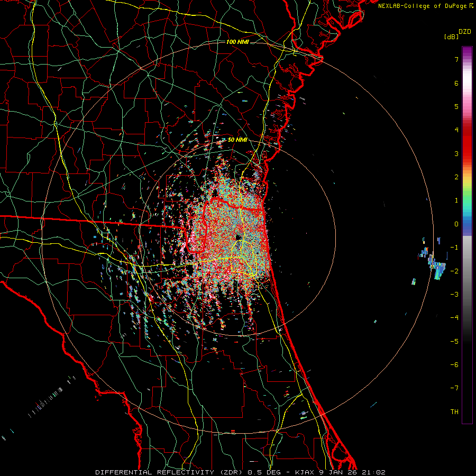Screen dimensions: 476x476
Task: Click the -5 dB color scale label
Action: click(x=454, y=342)
